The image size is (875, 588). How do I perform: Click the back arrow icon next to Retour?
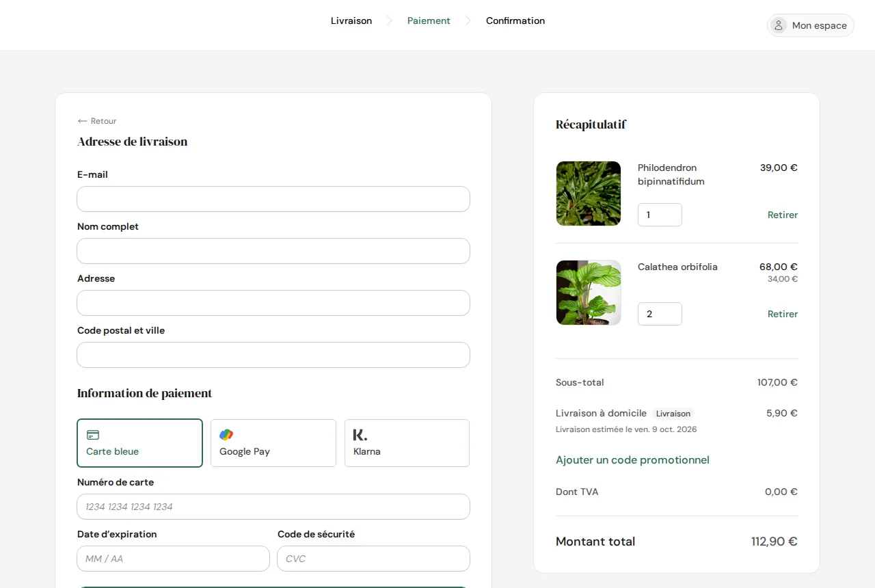pos(82,121)
